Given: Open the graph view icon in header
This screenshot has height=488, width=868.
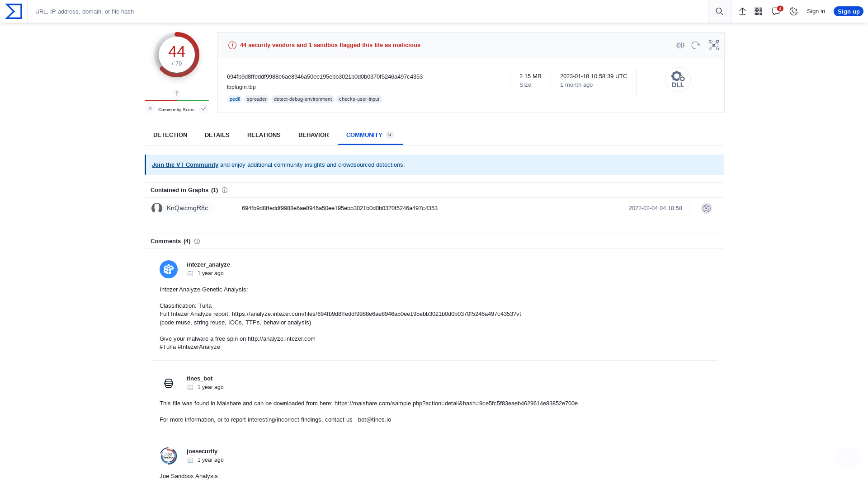Looking at the screenshot, I should pyautogui.click(x=714, y=45).
